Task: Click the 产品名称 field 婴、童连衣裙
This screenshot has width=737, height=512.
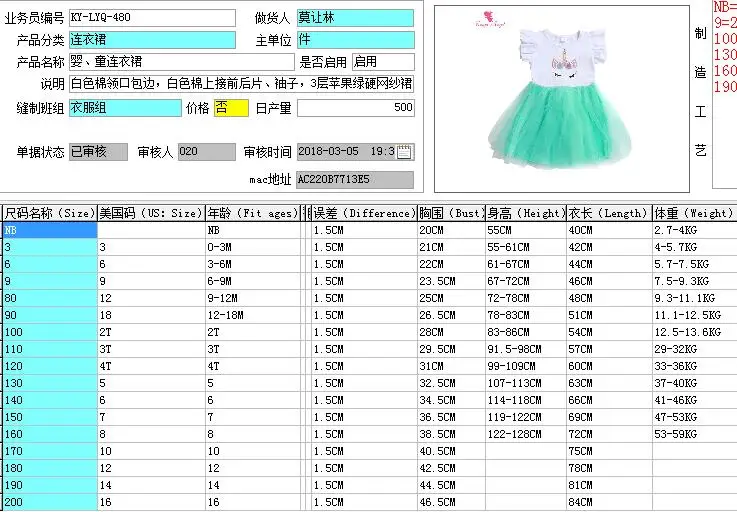Action: point(181,62)
